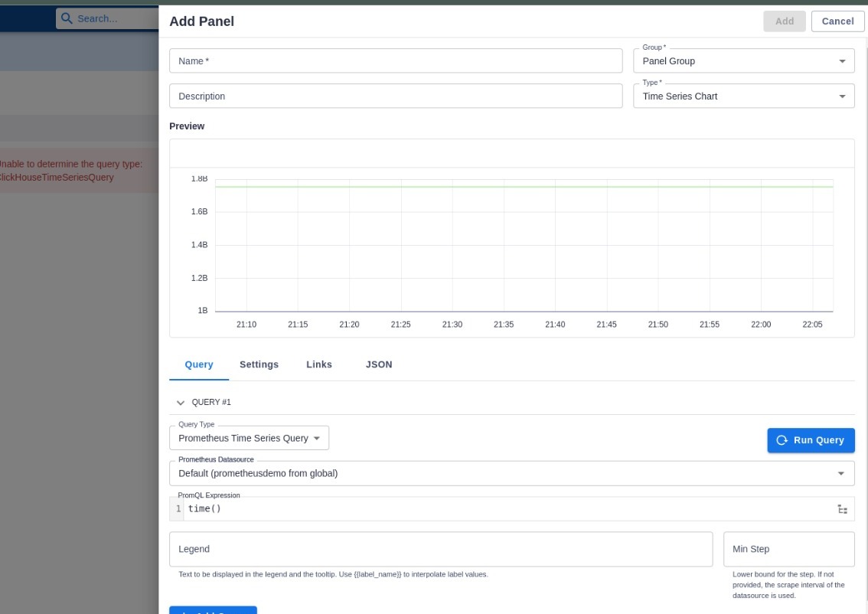Open the PromQL tree view icon

pyautogui.click(x=842, y=509)
